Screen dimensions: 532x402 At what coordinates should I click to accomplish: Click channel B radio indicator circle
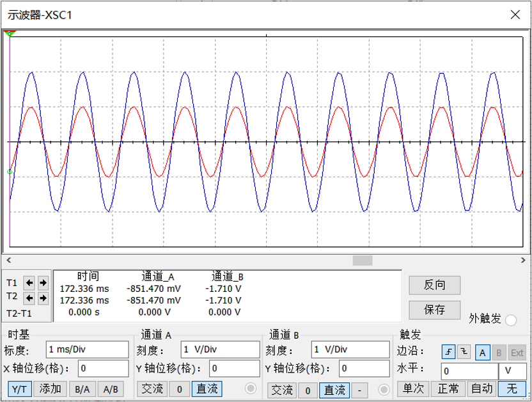pyautogui.click(x=384, y=389)
